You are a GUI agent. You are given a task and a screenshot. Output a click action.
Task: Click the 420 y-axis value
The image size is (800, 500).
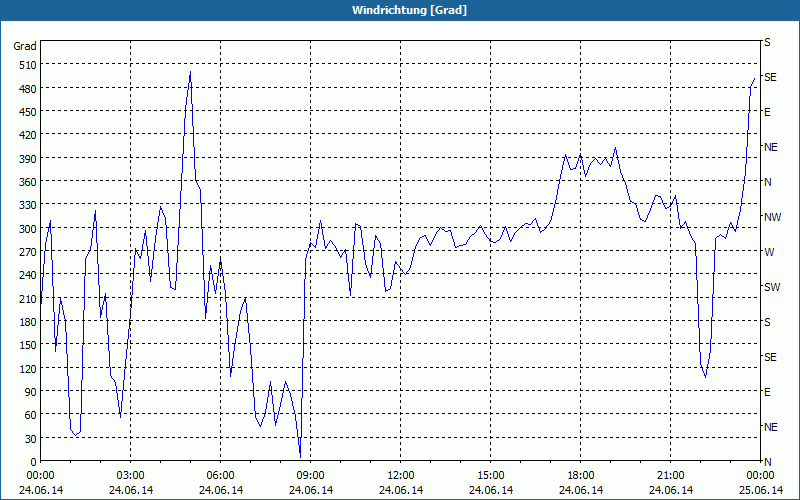28,135
